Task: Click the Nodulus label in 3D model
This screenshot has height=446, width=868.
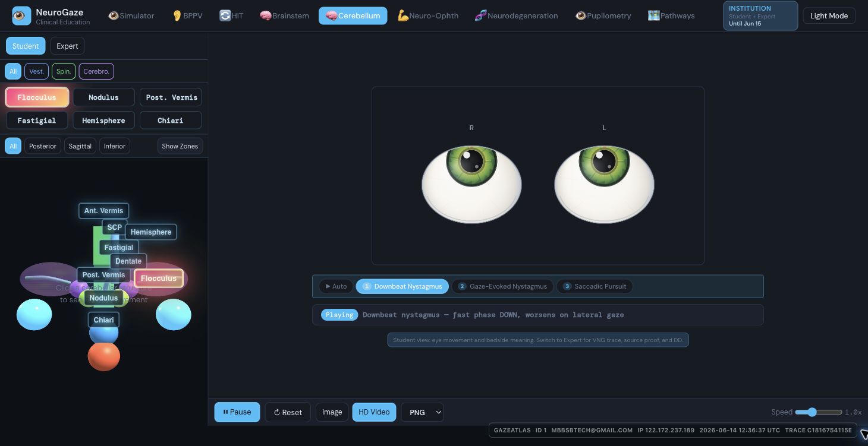Action: [103, 298]
